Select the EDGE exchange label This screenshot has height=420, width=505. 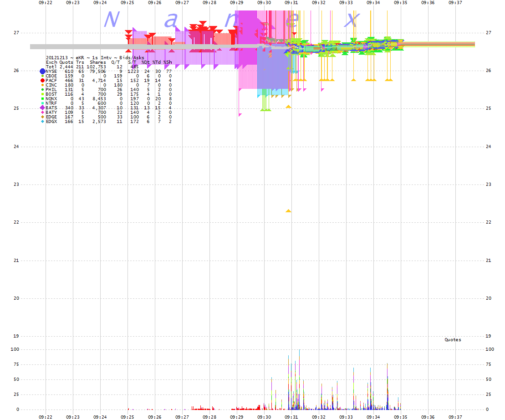coord(51,117)
